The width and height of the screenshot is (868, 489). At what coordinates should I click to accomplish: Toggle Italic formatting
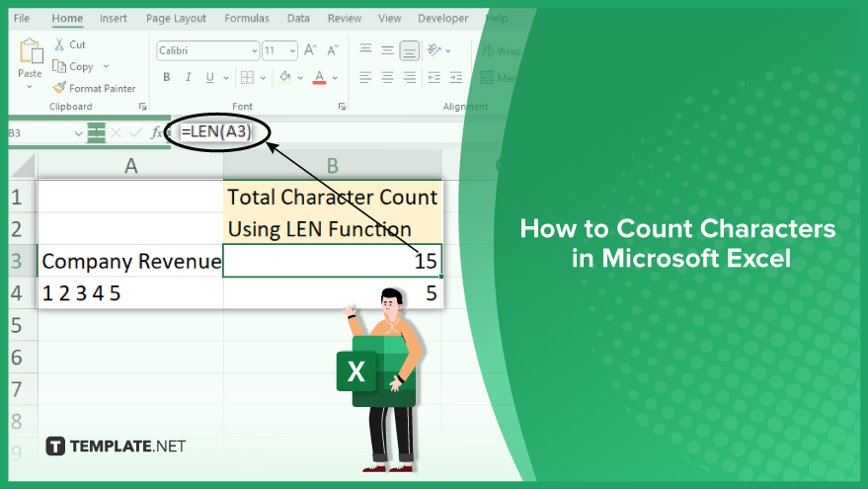[189, 77]
